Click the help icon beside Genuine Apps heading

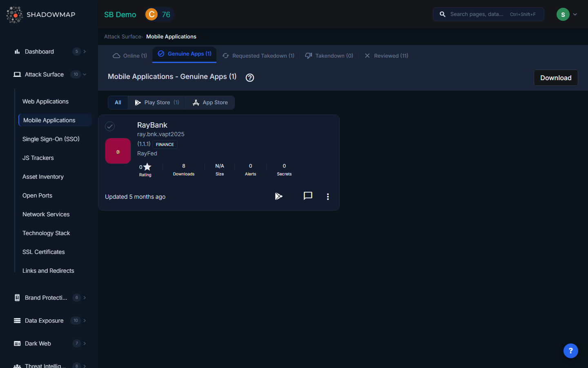click(250, 78)
